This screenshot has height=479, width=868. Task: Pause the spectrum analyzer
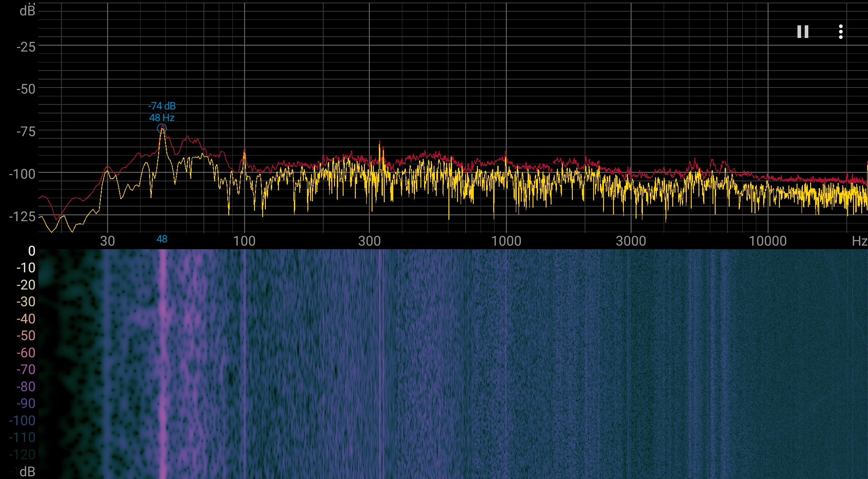pos(802,32)
